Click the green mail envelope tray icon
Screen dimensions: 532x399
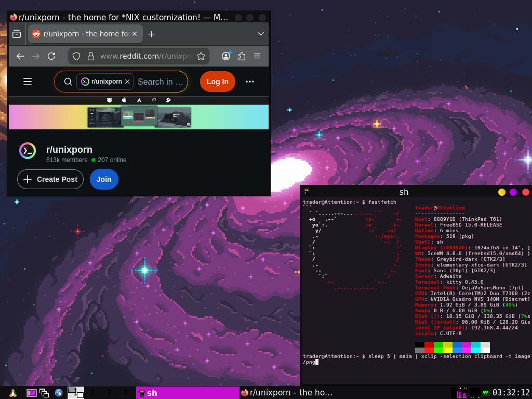[x=486, y=393]
